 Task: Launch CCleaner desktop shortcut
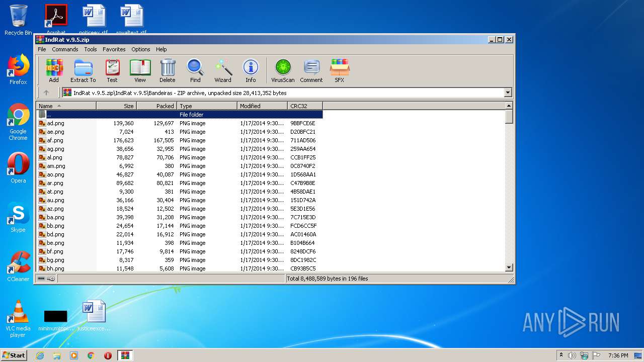pos(18,266)
